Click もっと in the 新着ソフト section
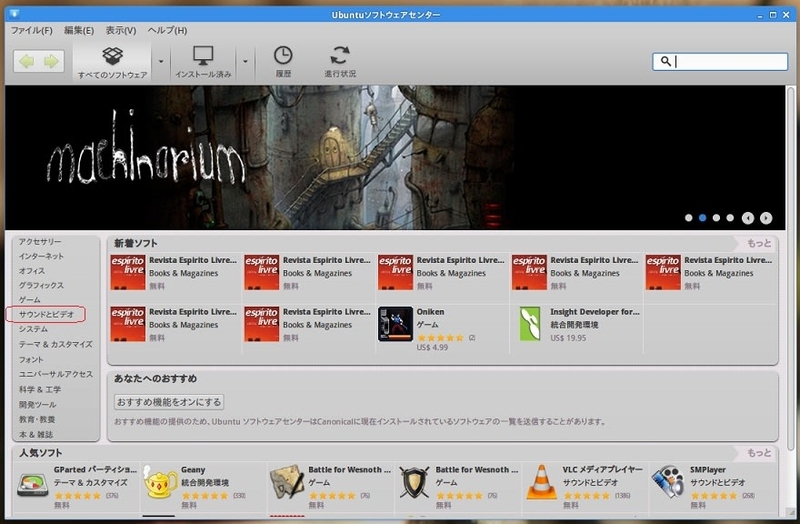 (x=759, y=243)
